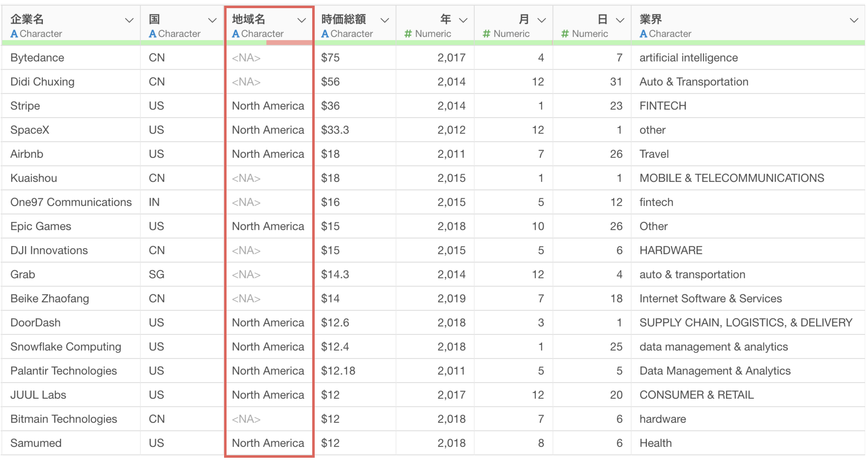The height and width of the screenshot is (462, 868).
Task: Select the DoorDash company cell
Action: pyautogui.click(x=71, y=322)
